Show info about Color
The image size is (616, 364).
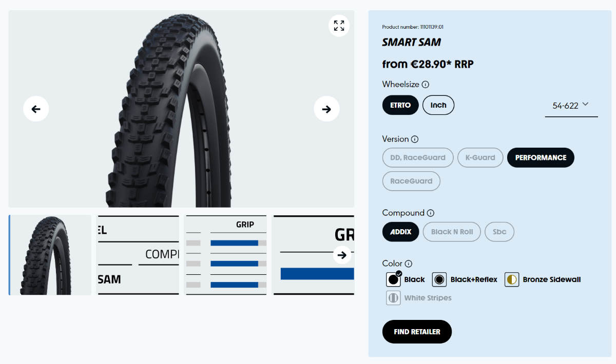(x=409, y=264)
